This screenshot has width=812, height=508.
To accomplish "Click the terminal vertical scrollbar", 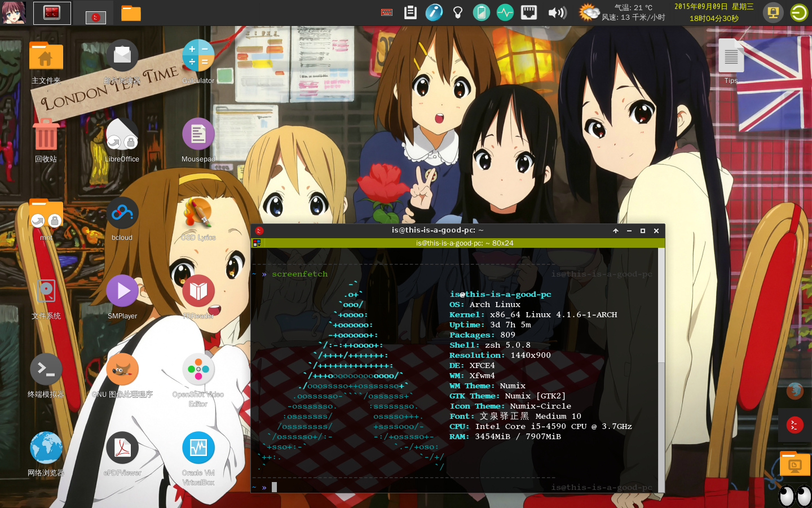I will click(661, 370).
